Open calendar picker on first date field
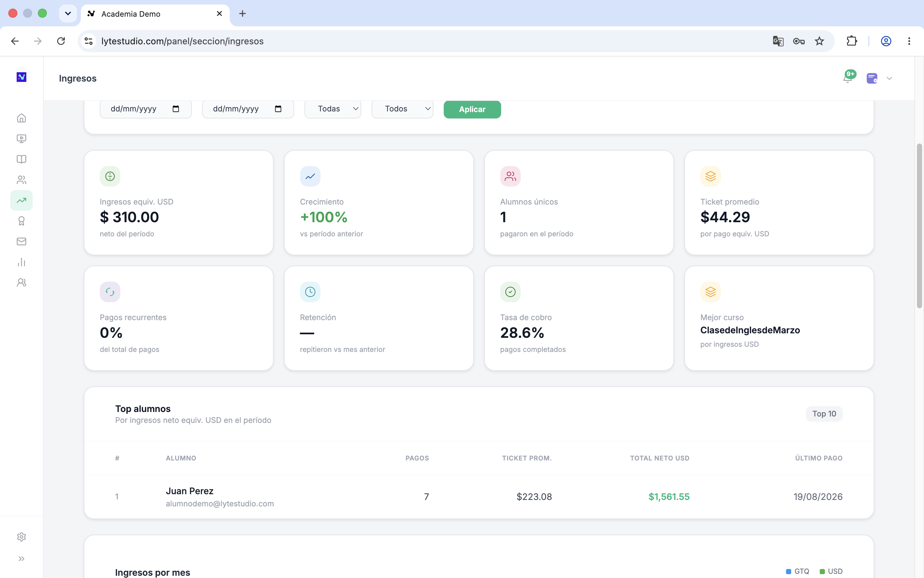Image resolution: width=924 pixels, height=578 pixels. click(175, 109)
